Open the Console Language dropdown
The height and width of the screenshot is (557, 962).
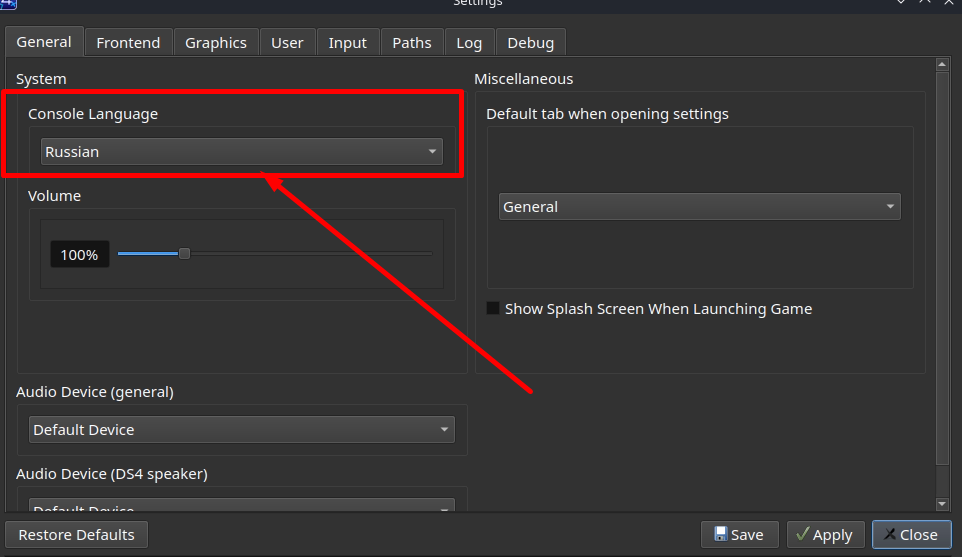(x=241, y=152)
